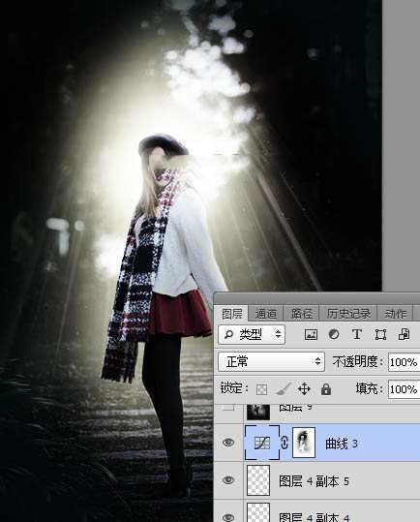Select the curves adjustment icon of 曲线 3
This screenshot has height=522, width=420.
262,443
